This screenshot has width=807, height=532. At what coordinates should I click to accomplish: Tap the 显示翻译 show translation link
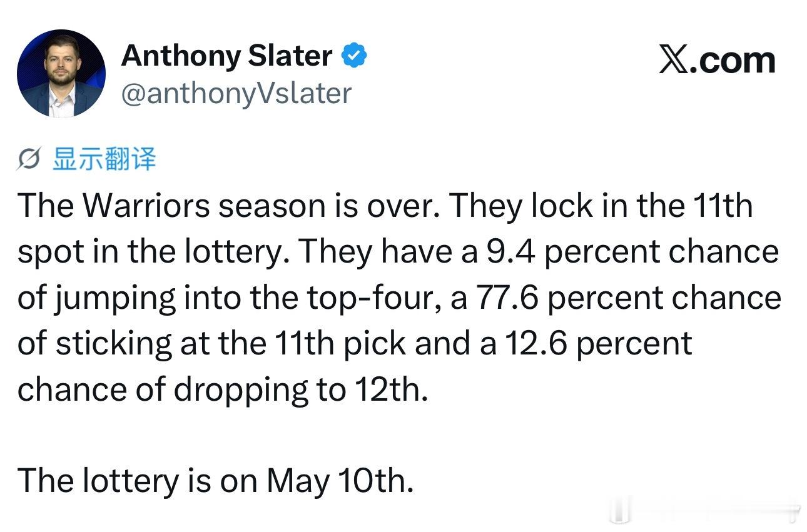point(103,159)
